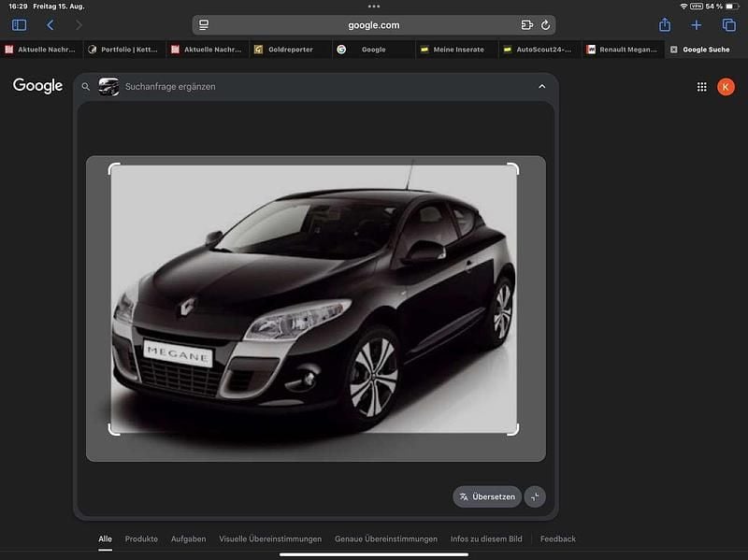Close the Google Suche tab
This screenshot has width=748, height=560.
pos(673,50)
